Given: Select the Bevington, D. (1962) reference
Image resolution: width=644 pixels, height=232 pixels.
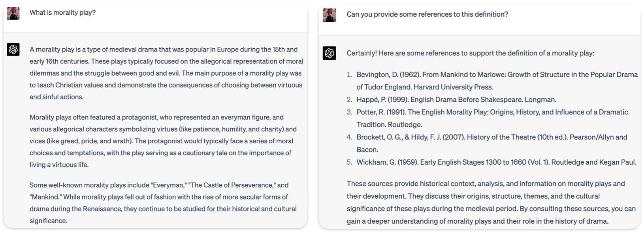Looking at the screenshot, I should 497,81.
